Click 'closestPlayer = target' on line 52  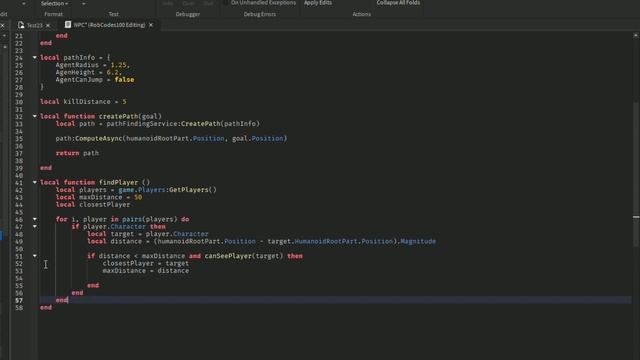point(146,263)
